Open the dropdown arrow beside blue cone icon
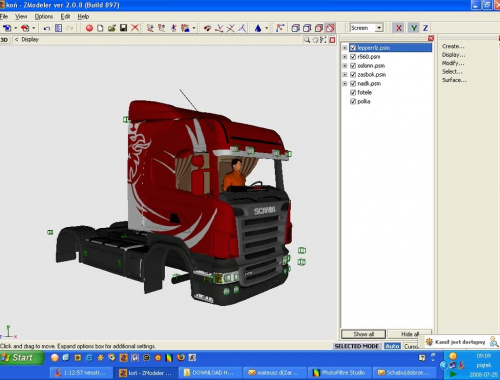 (266, 28)
